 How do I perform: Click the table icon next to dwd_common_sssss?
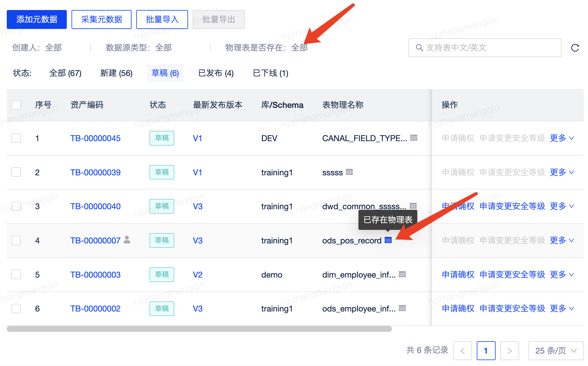413,206
